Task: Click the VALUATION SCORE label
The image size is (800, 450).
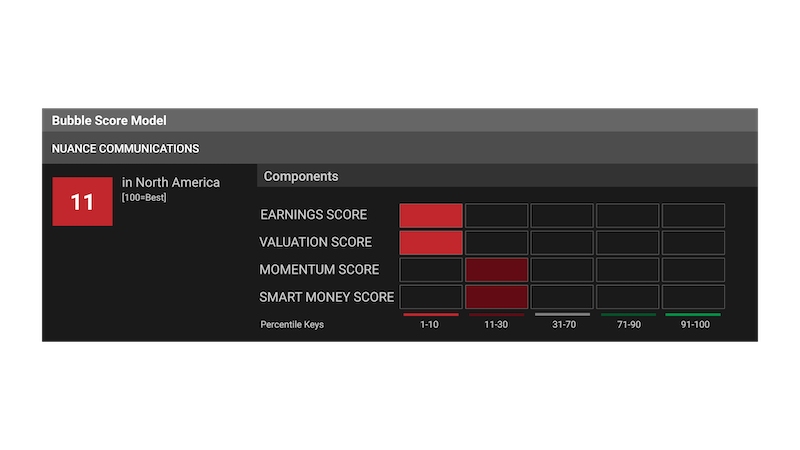Action: 315,242
